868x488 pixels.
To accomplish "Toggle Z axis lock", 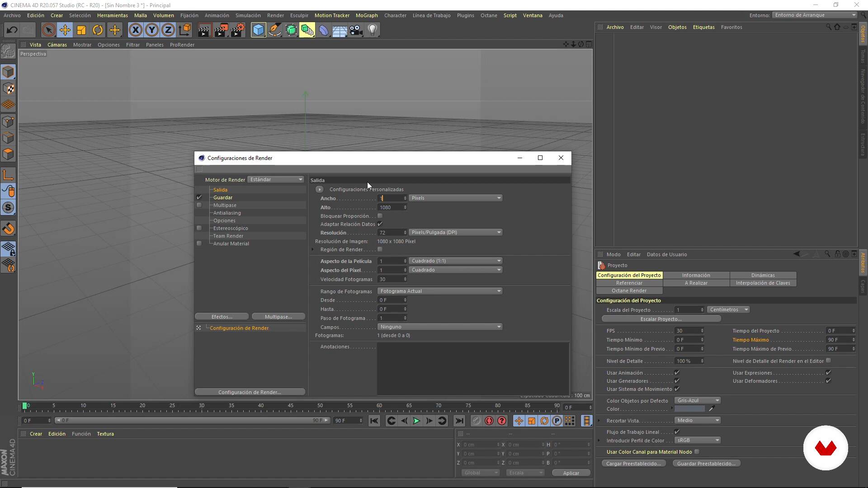I will point(168,30).
